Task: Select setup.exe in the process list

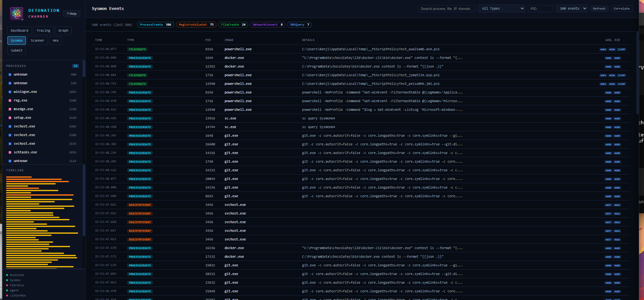Action: pyautogui.click(x=42, y=118)
